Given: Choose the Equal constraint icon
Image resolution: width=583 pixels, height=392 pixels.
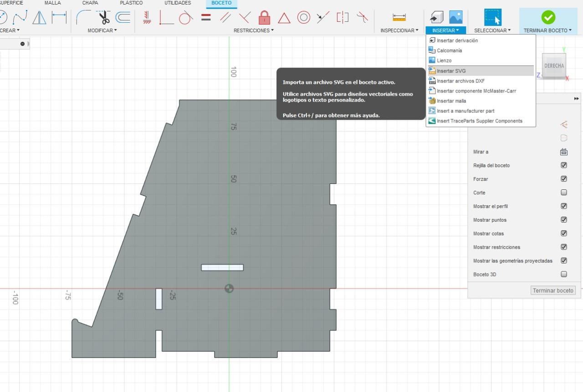Looking at the screenshot, I should click(x=206, y=18).
